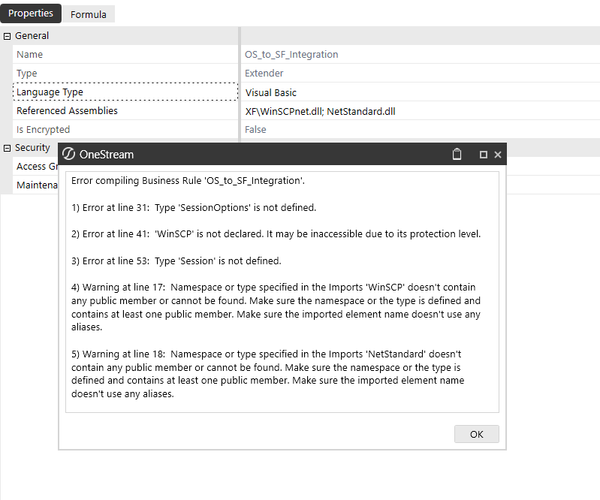
Task: Click the Visual Basic language value
Action: [x=271, y=93]
